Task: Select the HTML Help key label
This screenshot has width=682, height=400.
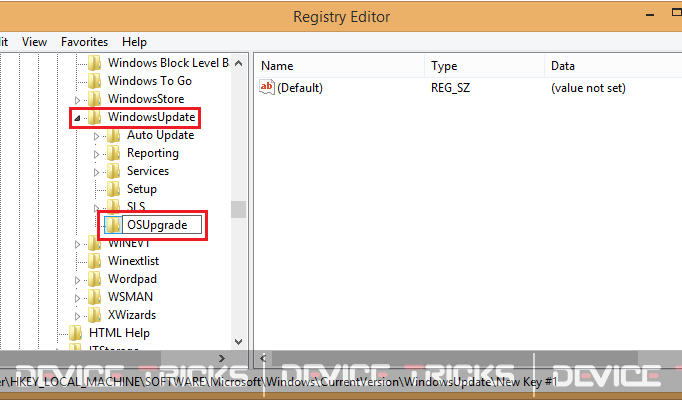Action: [x=119, y=333]
